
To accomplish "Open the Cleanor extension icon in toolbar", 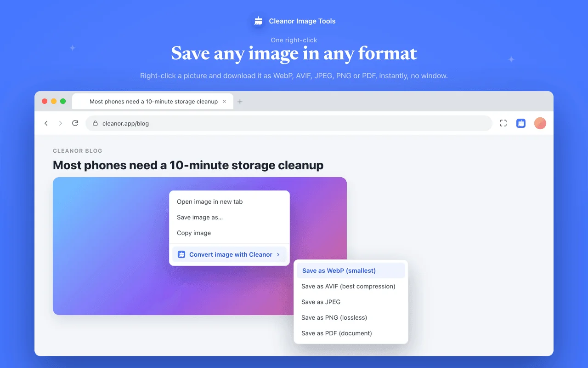I will (521, 123).
